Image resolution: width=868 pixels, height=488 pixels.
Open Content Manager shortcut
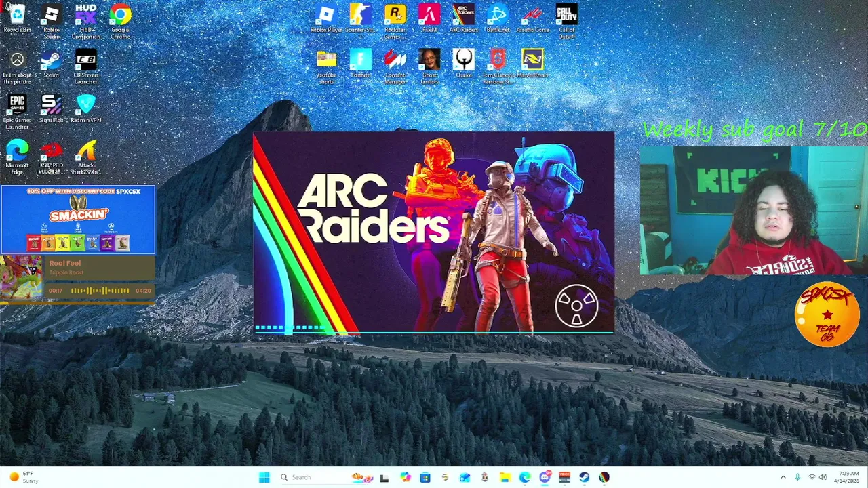coord(395,67)
